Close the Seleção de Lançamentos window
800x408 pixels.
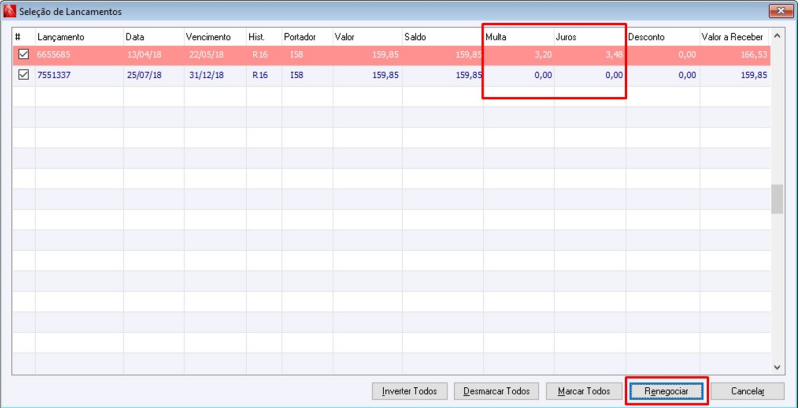coord(781,11)
